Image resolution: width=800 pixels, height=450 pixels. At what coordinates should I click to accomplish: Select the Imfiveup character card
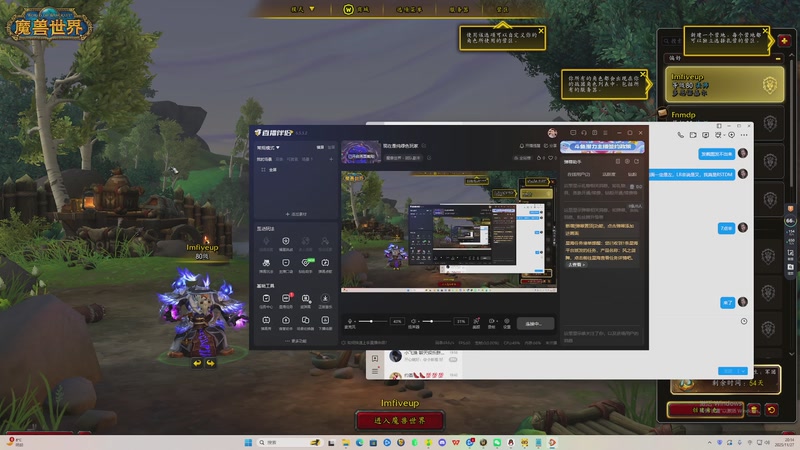point(724,85)
